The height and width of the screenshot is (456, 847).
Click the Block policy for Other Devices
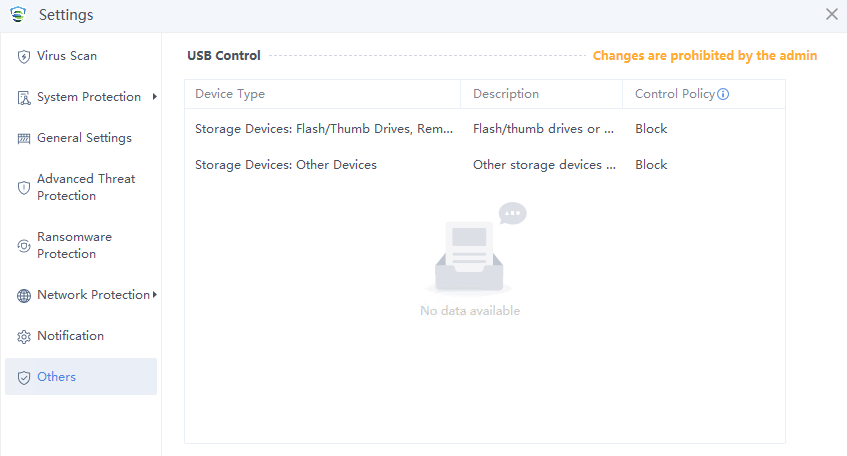coord(651,165)
